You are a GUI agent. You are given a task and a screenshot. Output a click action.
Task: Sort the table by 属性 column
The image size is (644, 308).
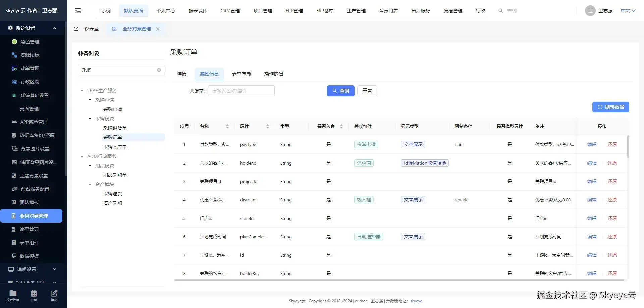(268, 126)
